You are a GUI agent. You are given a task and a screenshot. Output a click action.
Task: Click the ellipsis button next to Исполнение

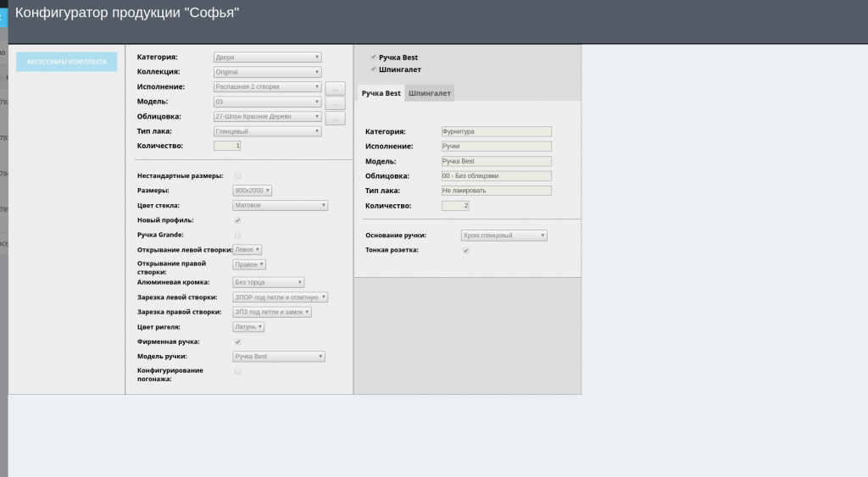coord(335,89)
